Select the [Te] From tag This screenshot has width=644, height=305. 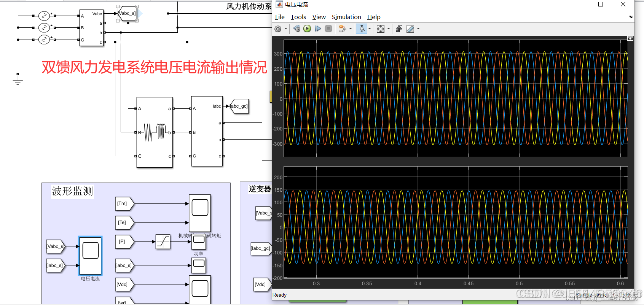pyautogui.click(x=125, y=223)
